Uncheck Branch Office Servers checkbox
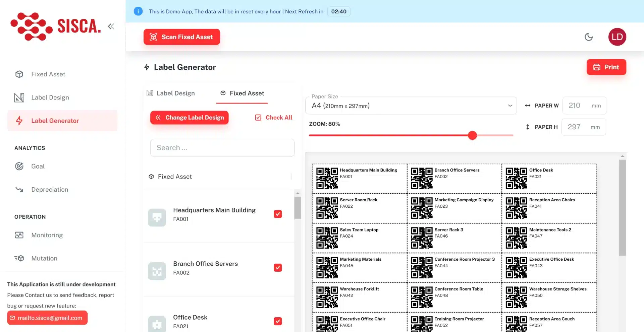Screen dimensions: 644x332 pyautogui.click(x=278, y=268)
